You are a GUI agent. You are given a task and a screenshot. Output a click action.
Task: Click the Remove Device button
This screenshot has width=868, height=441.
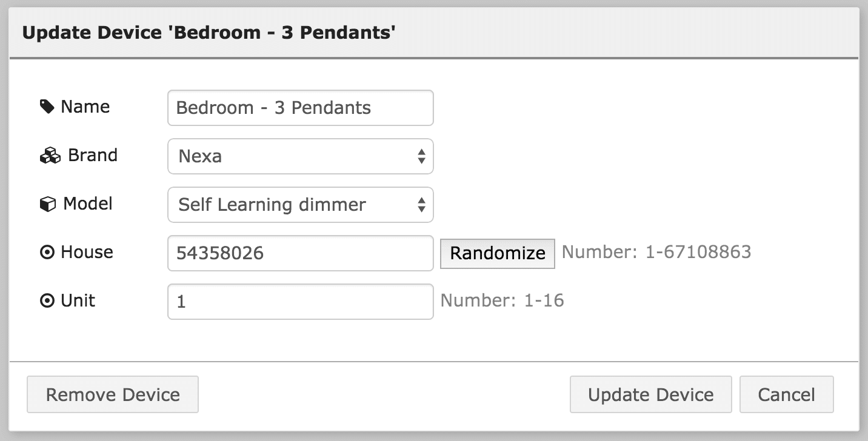click(x=112, y=394)
